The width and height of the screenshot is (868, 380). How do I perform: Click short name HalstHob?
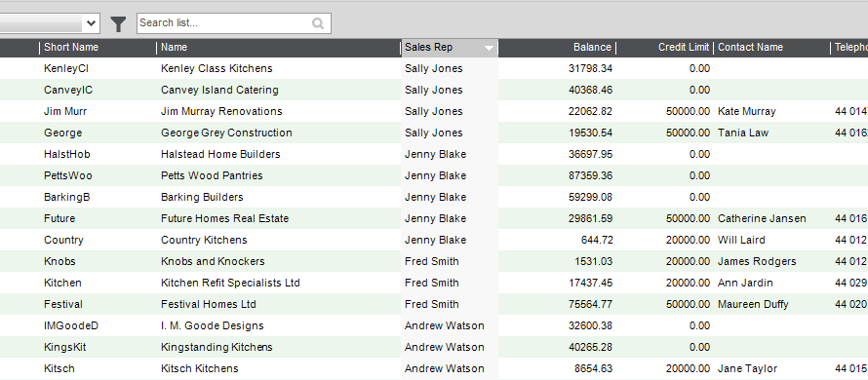pyautogui.click(x=67, y=154)
